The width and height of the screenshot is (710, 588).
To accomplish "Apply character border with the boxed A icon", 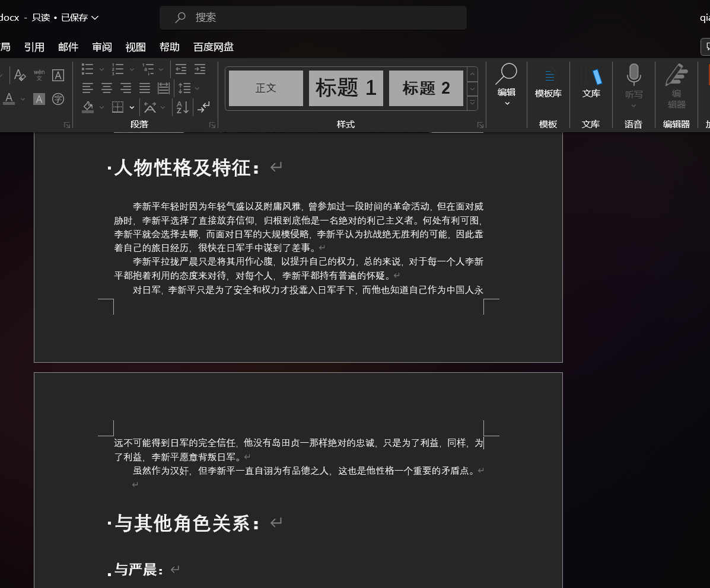I will pos(58,75).
